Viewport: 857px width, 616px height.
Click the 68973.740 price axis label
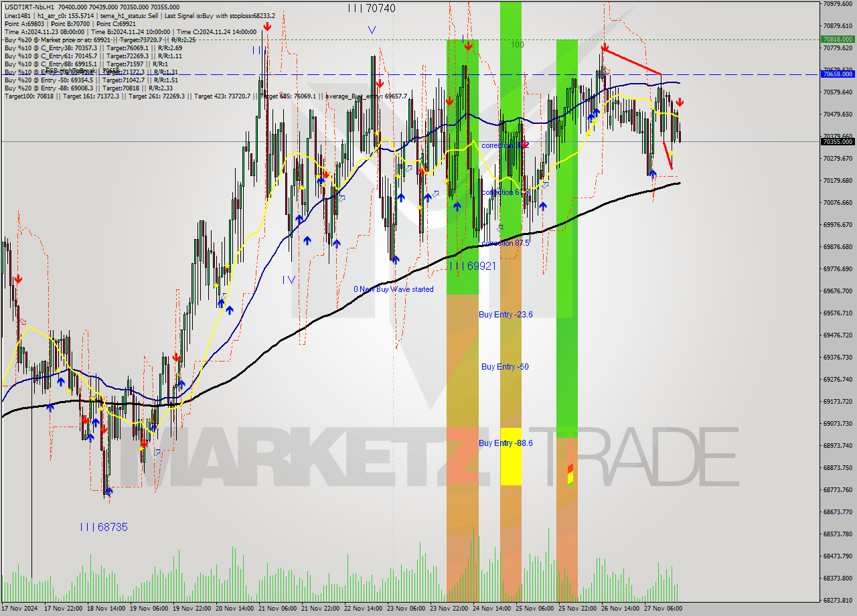click(x=838, y=445)
